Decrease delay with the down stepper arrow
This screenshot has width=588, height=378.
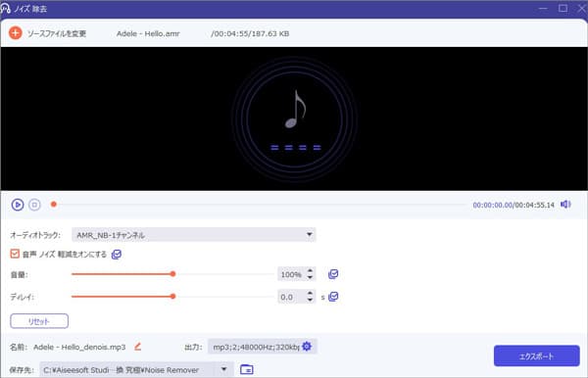click(x=310, y=300)
